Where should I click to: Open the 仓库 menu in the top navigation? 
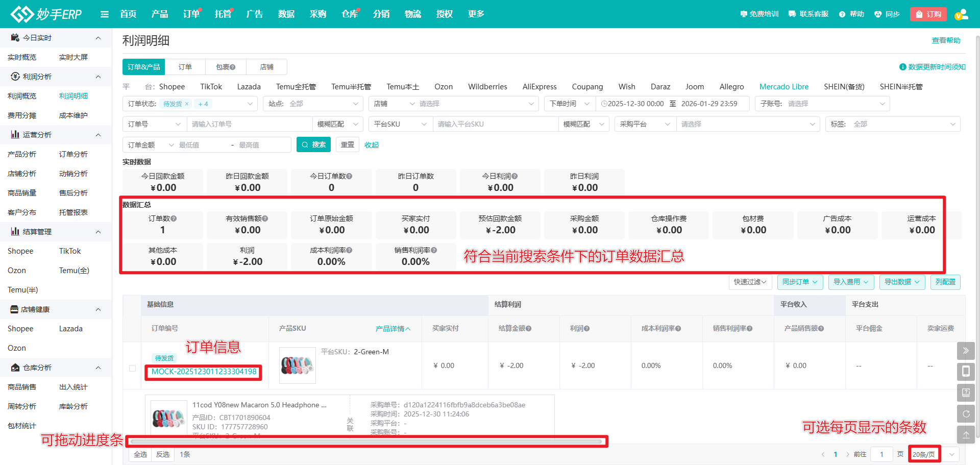tap(349, 14)
